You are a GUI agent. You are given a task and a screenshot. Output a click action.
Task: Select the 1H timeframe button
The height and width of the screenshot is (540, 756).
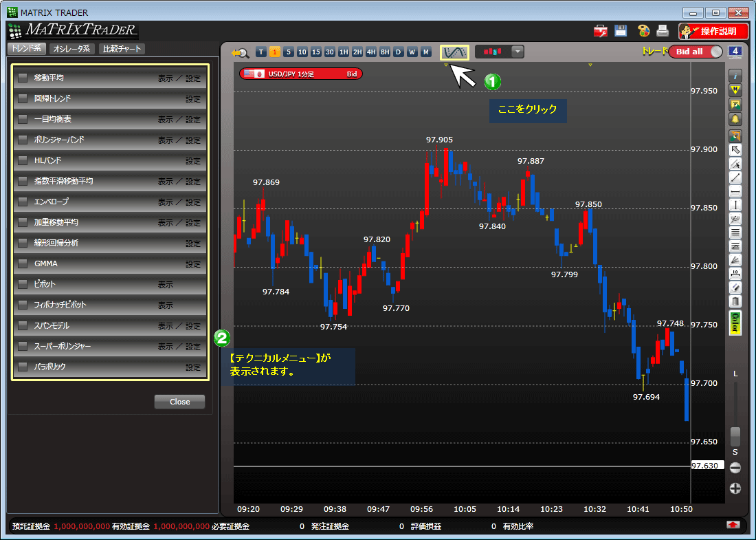[343, 52]
